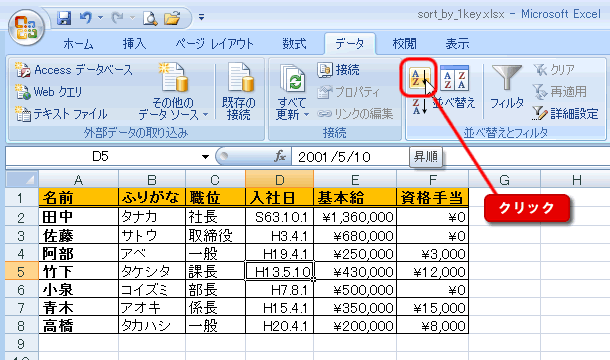Select allowance cell ¥3,000
610x360 pixels.
pyautogui.click(x=432, y=254)
